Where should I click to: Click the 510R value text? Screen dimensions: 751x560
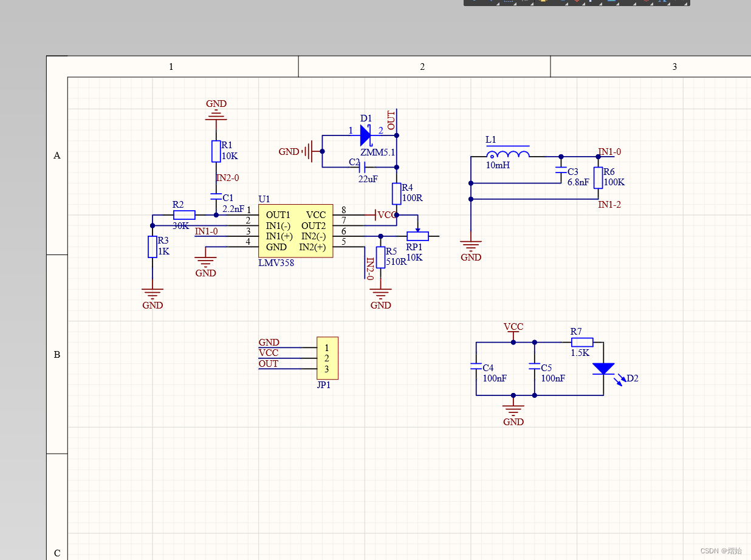click(396, 262)
